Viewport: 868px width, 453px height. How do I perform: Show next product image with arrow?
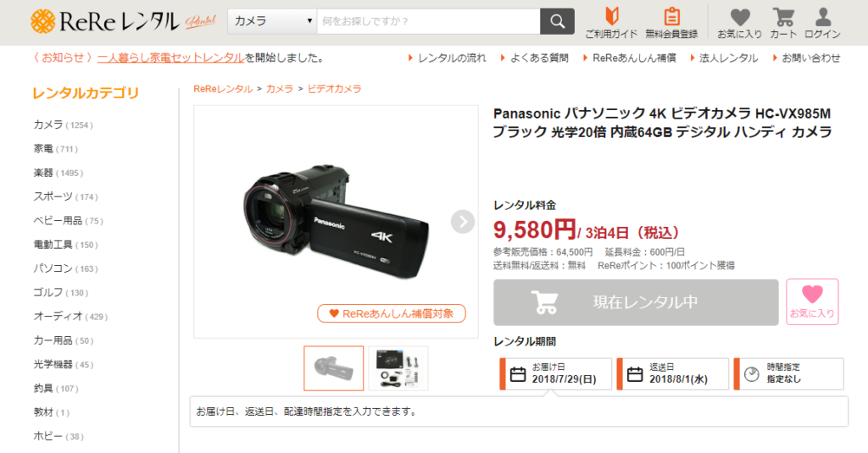[x=463, y=222]
